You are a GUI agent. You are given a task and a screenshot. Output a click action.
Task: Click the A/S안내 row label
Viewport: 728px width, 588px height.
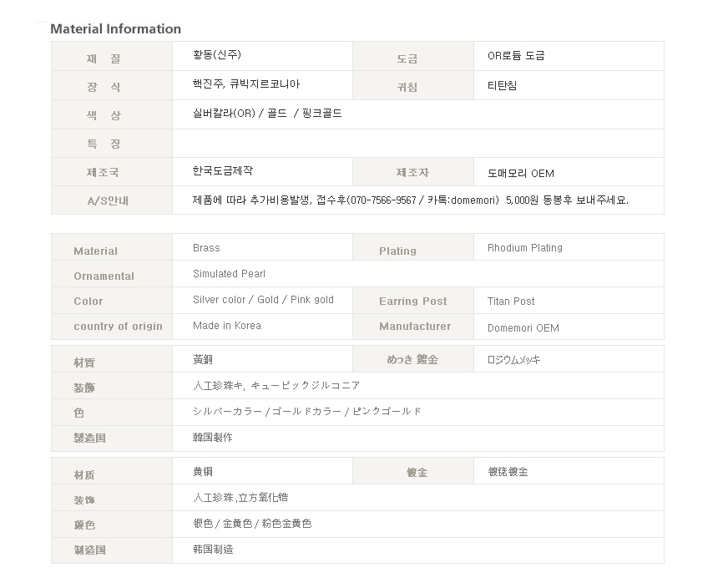click(x=108, y=200)
